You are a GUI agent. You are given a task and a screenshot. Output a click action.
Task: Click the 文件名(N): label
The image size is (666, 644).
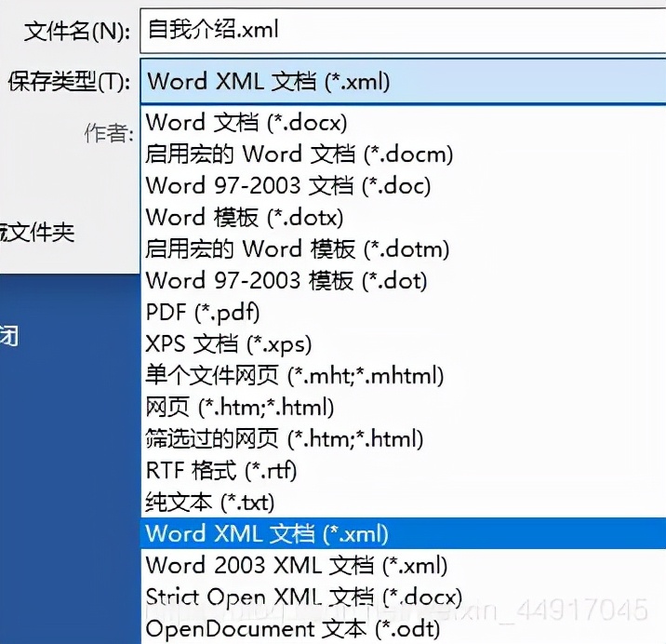tap(77, 31)
